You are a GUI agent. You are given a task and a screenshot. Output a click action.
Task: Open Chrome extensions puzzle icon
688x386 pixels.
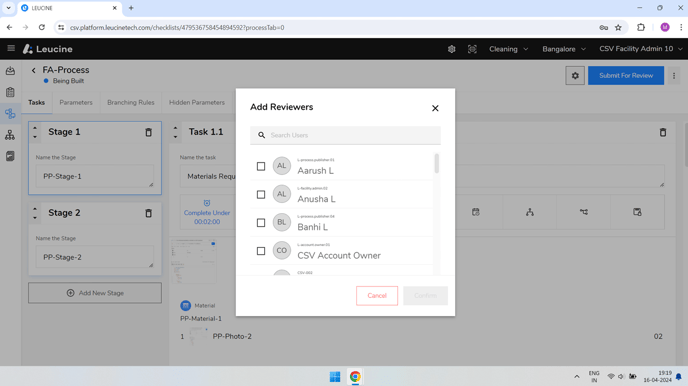coord(641,28)
